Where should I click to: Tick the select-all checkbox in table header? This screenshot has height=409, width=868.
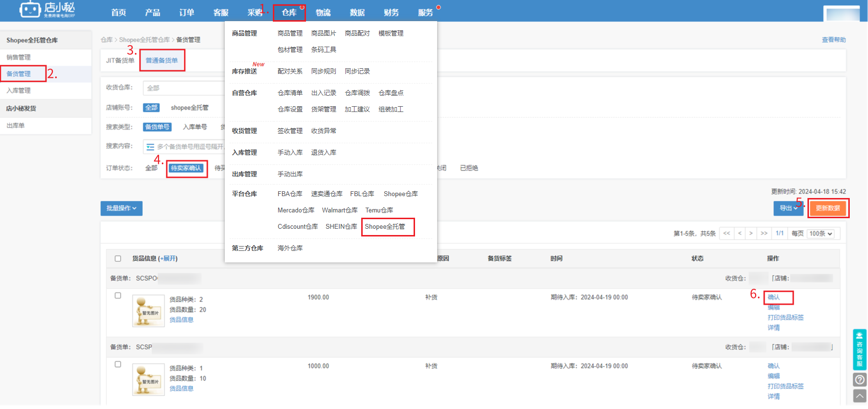click(118, 259)
